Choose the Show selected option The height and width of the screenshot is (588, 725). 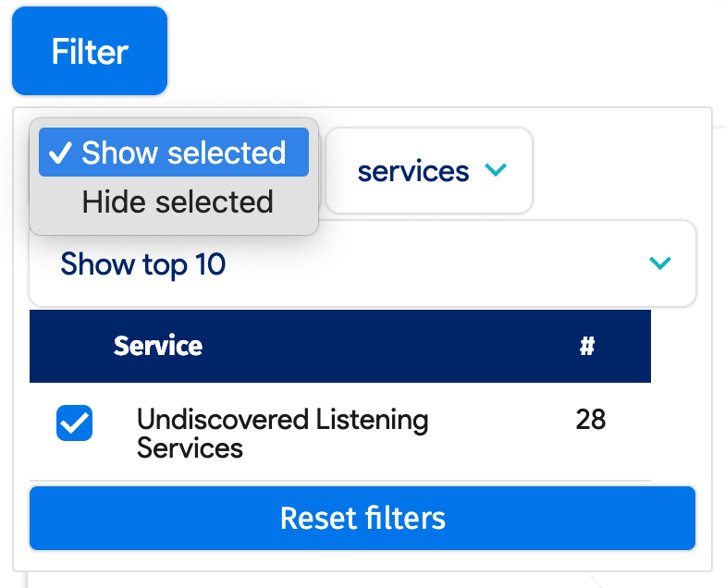tap(174, 153)
